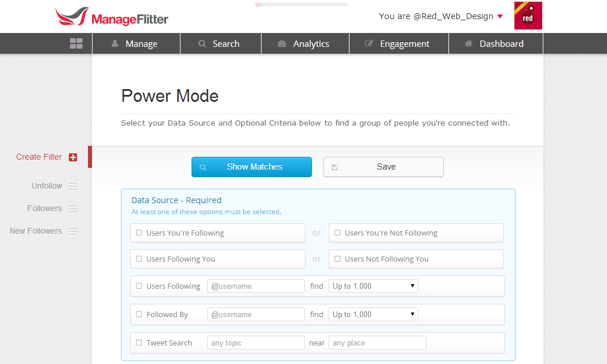Focus the Followed By @username field
Screen dimensions: 607x364
[256, 314]
